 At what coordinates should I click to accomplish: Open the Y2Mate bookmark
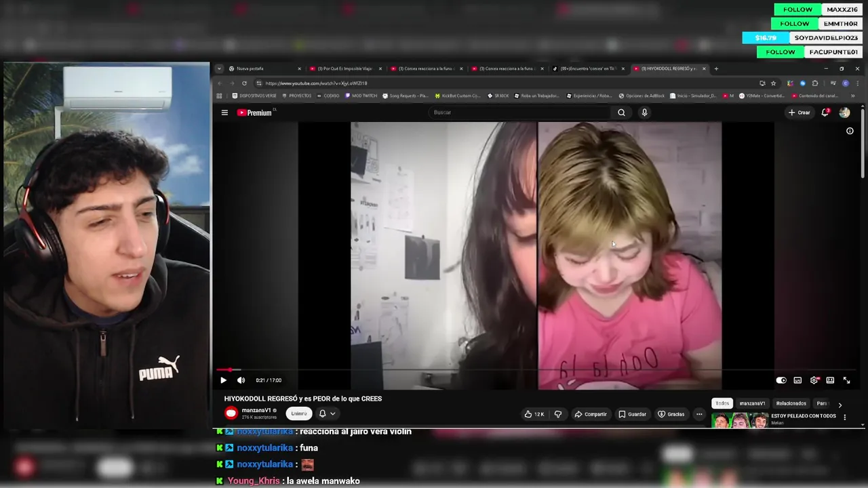[762, 96]
